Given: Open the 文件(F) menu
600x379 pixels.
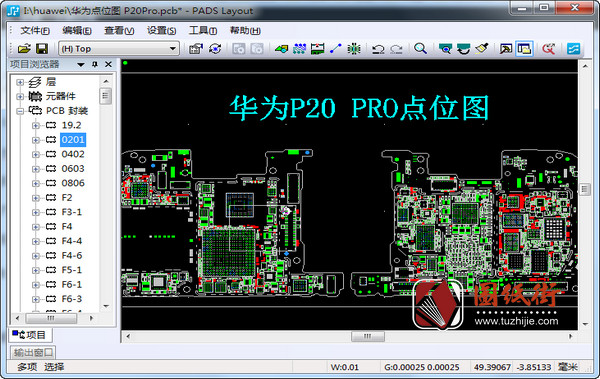Looking at the screenshot, I should click(35, 30).
